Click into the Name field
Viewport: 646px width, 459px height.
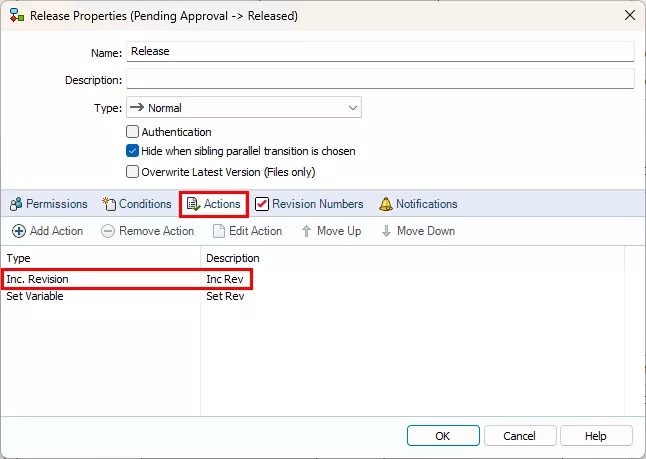point(380,52)
